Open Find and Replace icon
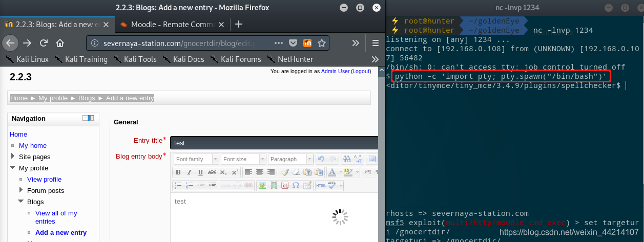This screenshot has height=242, width=644. 358,159
